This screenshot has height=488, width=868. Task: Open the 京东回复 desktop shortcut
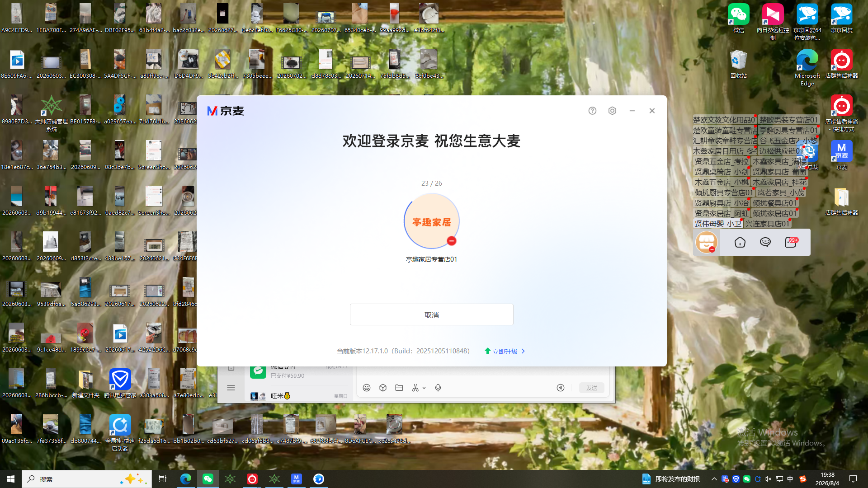click(x=842, y=19)
